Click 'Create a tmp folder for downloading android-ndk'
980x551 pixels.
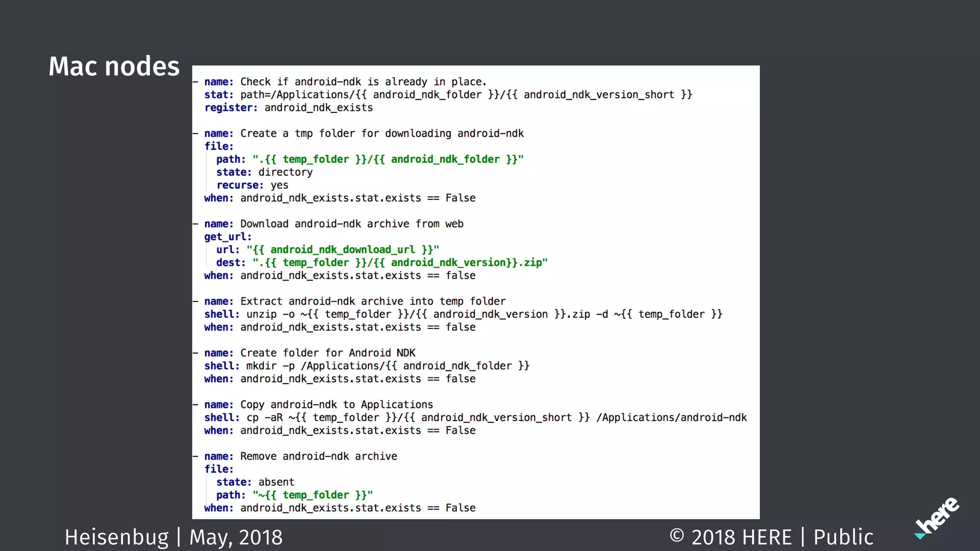tap(358, 133)
